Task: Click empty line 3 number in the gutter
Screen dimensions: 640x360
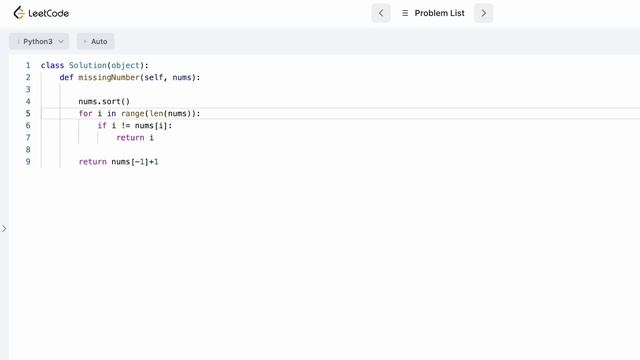Action: point(28,89)
